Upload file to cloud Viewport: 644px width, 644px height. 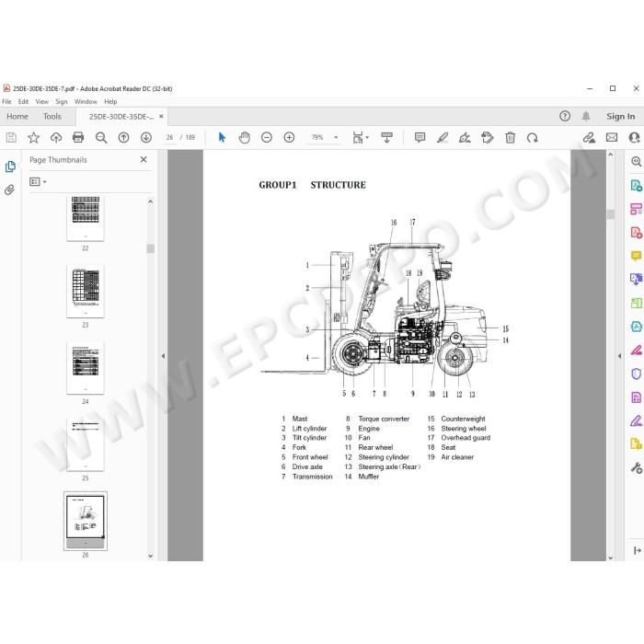[56, 138]
